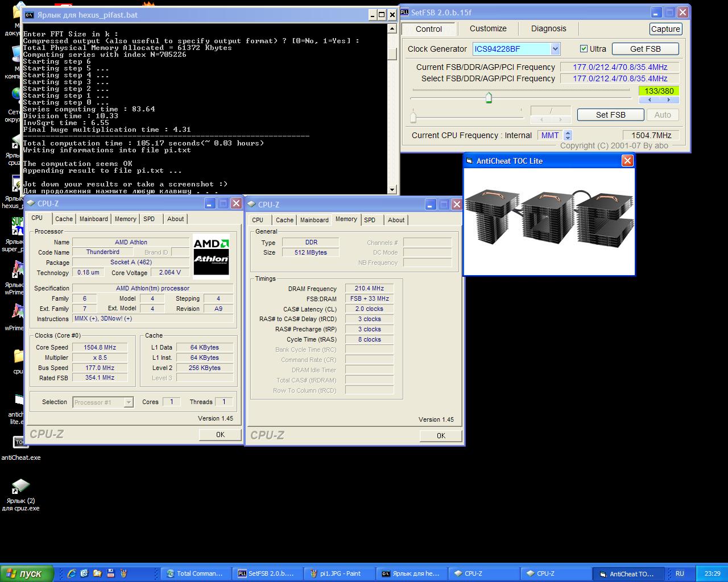
Task: Open the Control tab in SetFSB
Action: coord(429,29)
